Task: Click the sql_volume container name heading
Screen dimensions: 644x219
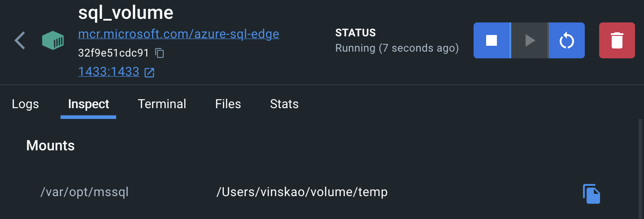Action: click(x=126, y=13)
